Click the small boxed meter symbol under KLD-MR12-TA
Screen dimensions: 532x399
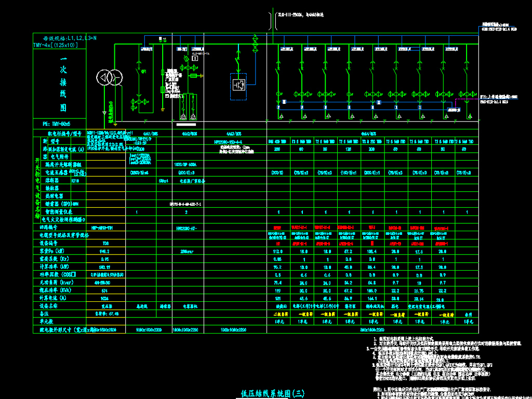pyautogui.click(x=194, y=58)
